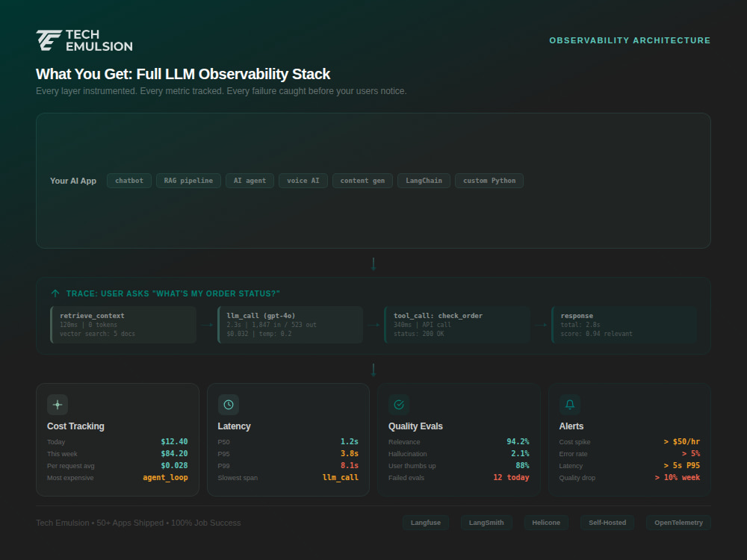
Task: Select the AI agent tag
Action: coord(249,181)
